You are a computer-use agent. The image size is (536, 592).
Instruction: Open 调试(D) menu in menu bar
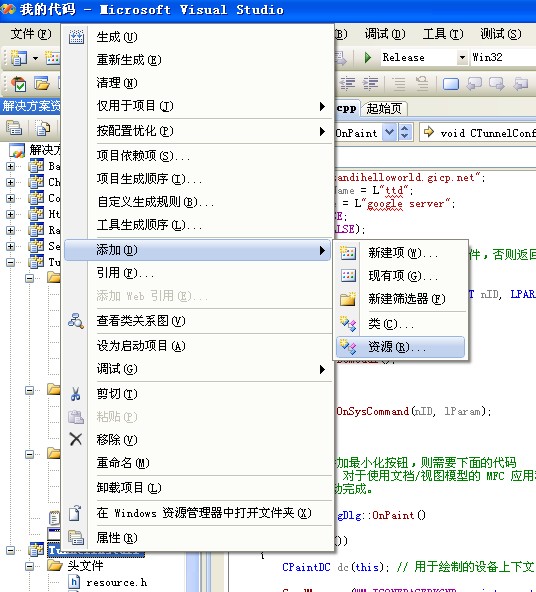[385, 34]
